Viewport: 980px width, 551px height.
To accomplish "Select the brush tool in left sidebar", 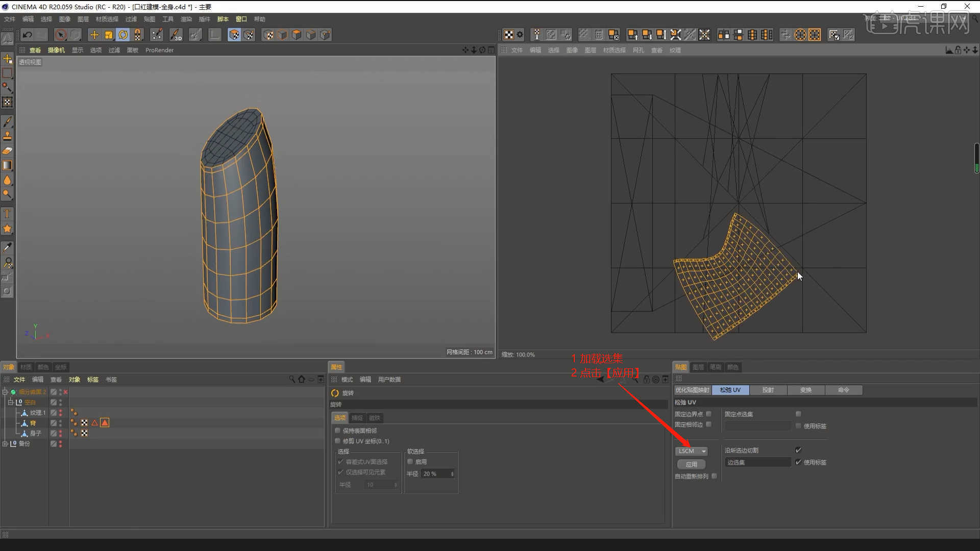I will 7,121.
